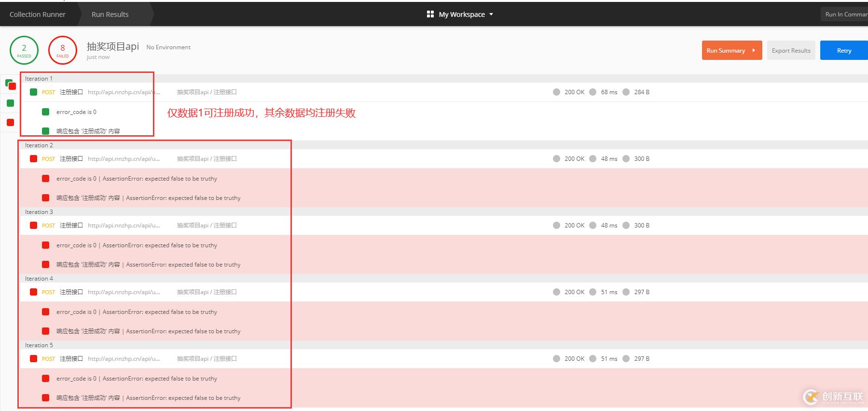Click the 51 ms time dot in Iteration 4
868x411 pixels.
592,292
